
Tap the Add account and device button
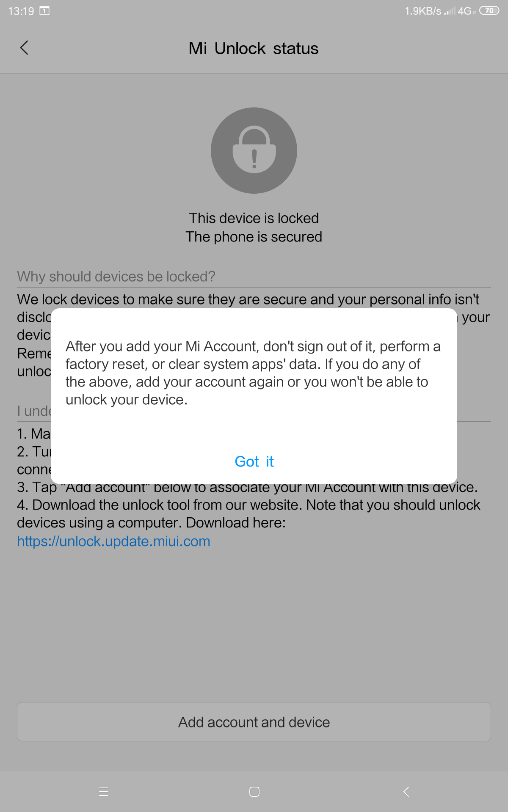click(x=254, y=722)
